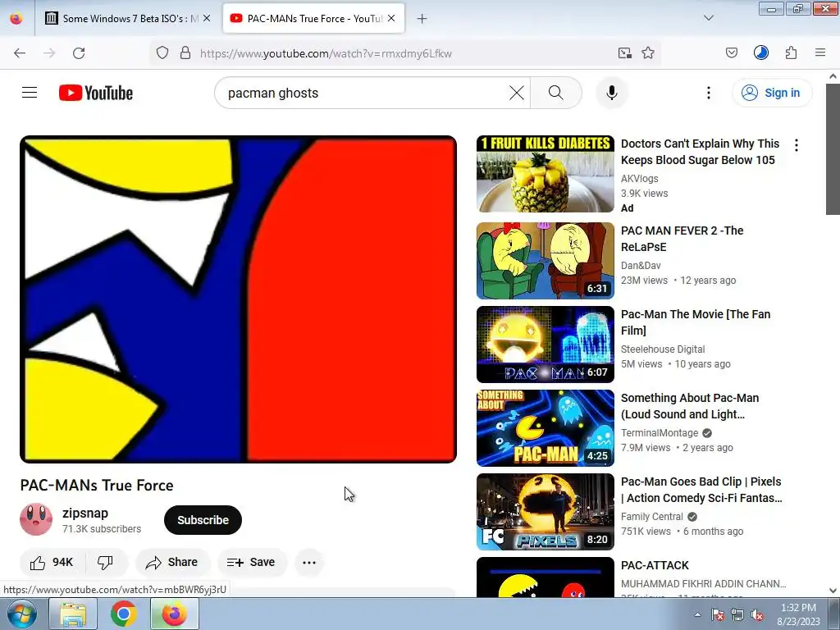Screen dimensions: 840x630
Task: Open the 1 Fruit Kills Diabetes ad thumbnail
Action: [x=546, y=174]
